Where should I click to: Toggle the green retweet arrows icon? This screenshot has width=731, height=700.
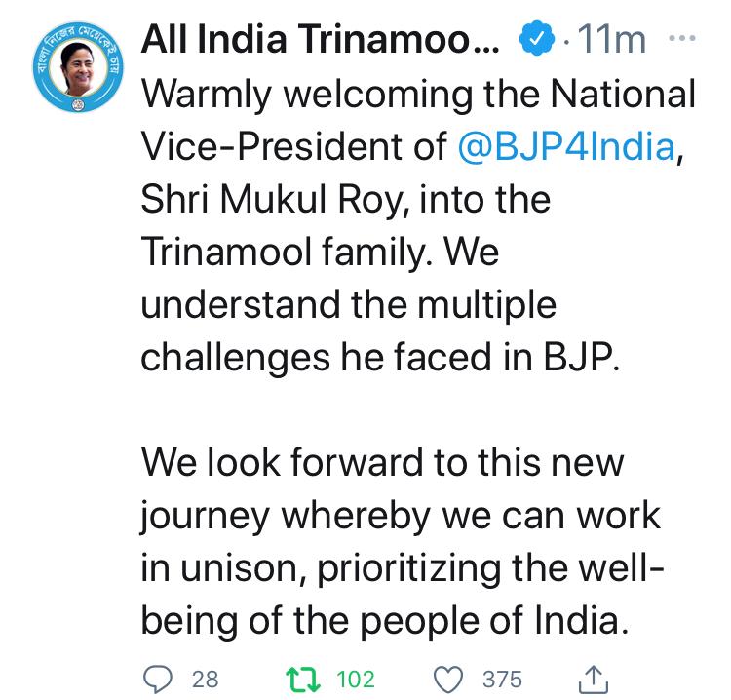pos(303,680)
